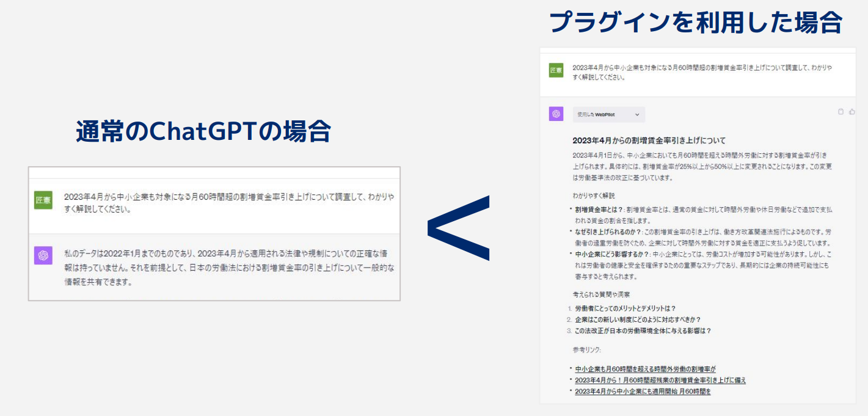Click the bold text 中小企業にどう影響するか？

pos(613,254)
